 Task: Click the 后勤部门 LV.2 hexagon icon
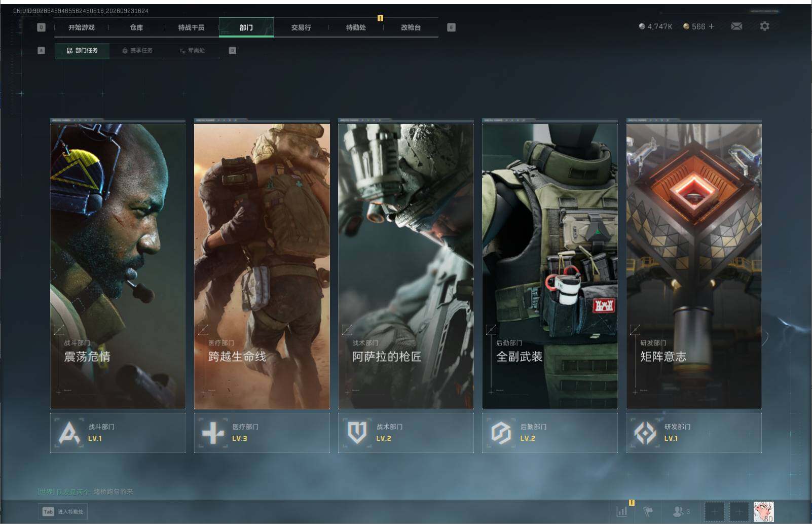501,433
